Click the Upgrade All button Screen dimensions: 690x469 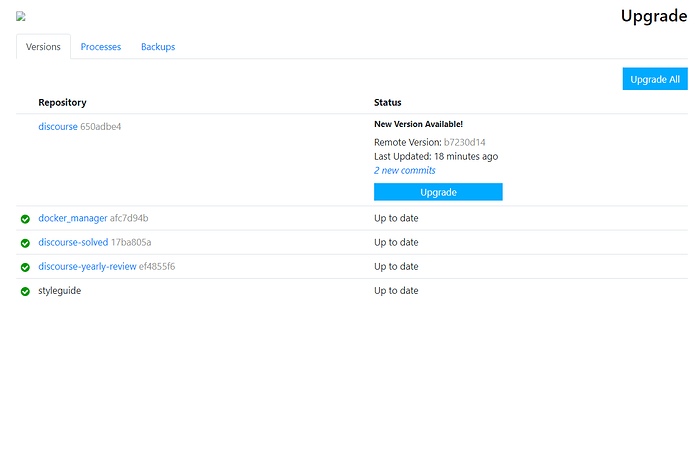tap(655, 79)
